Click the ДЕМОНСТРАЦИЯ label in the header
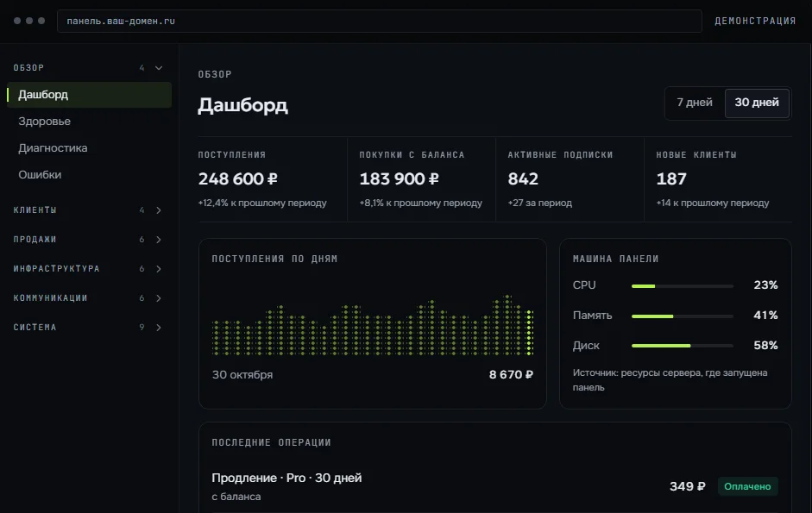Screen dimensions: 812x513 click(755, 22)
